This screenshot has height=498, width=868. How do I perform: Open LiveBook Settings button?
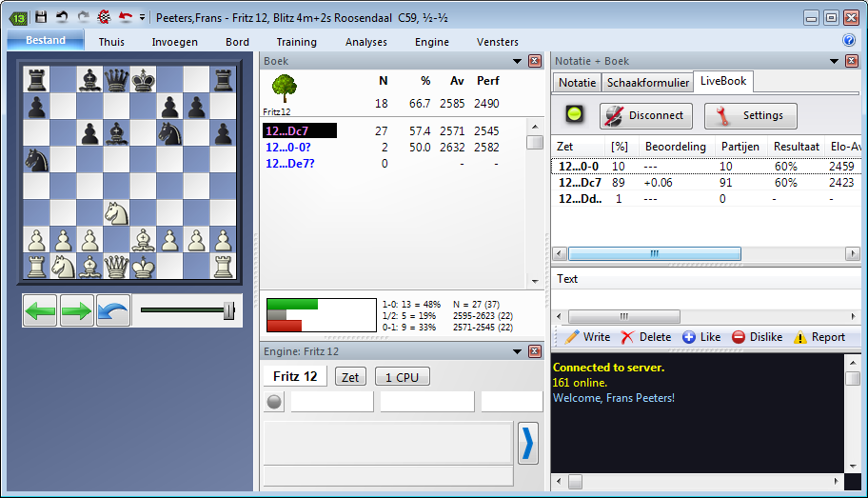pyautogui.click(x=751, y=115)
